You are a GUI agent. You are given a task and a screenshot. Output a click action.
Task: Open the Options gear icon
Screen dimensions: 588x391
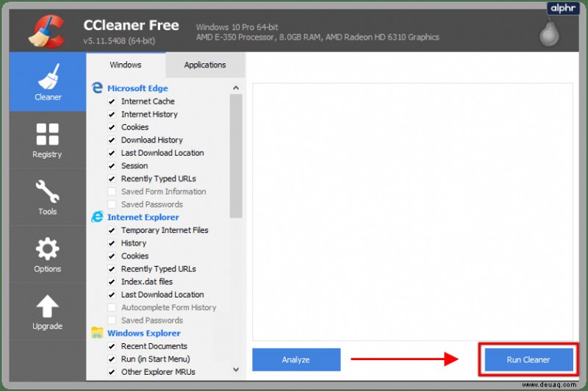47,248
